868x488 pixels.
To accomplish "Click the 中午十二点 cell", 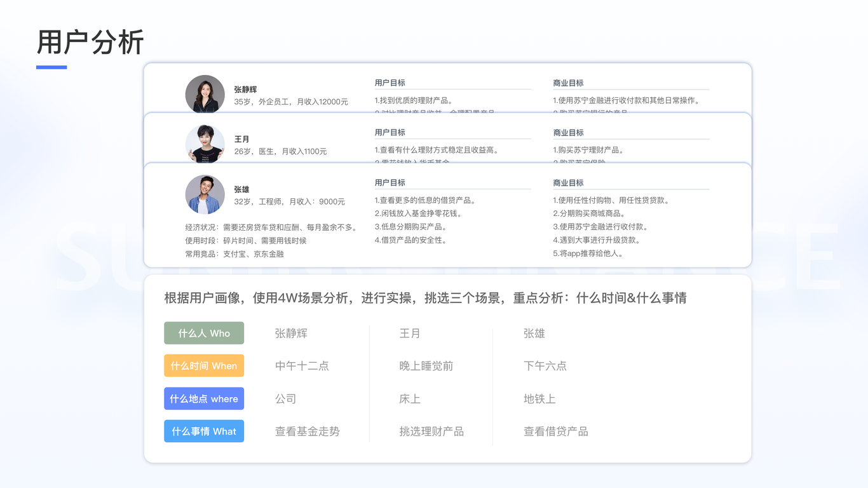I will pyautogui.click(x=302, y=366).
